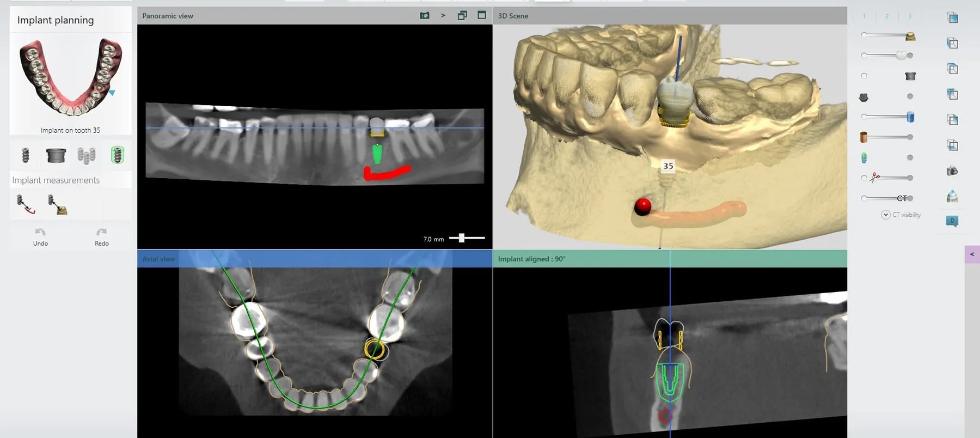
Task: Click the tooth crown icon under the camera
Action: 952,196
